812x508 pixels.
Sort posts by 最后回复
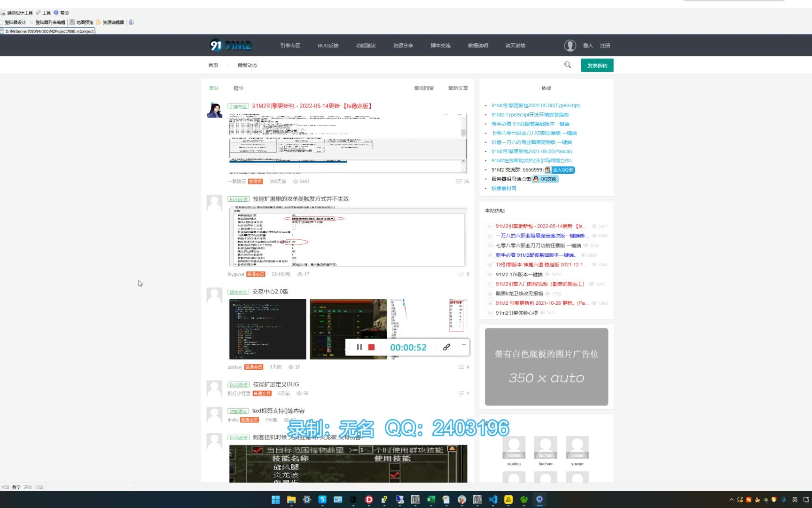(x=424, y=88)
